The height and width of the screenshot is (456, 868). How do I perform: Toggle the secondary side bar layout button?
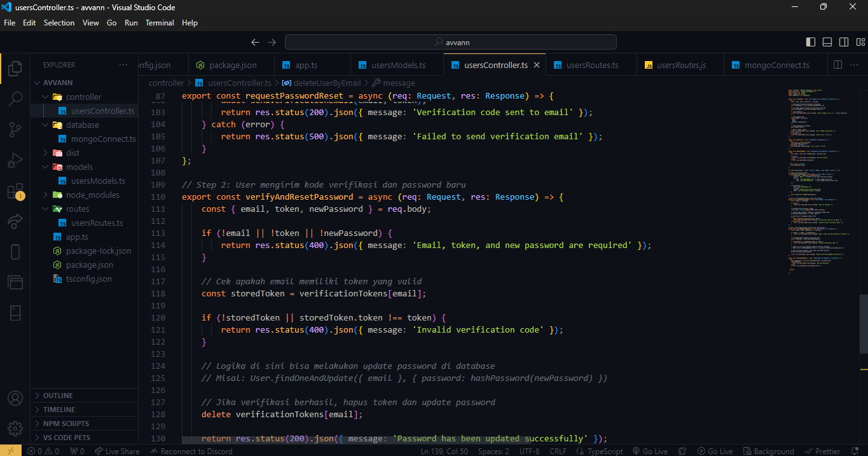844,42
